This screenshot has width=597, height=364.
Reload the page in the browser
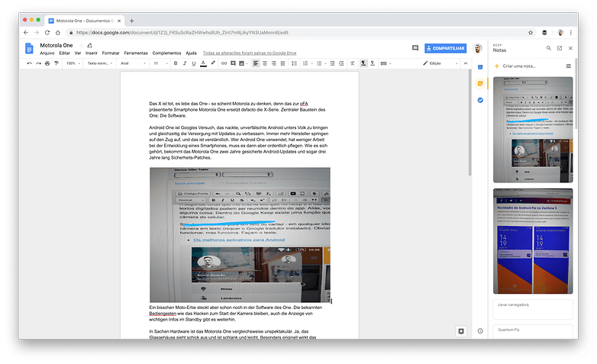coord(47,33)
